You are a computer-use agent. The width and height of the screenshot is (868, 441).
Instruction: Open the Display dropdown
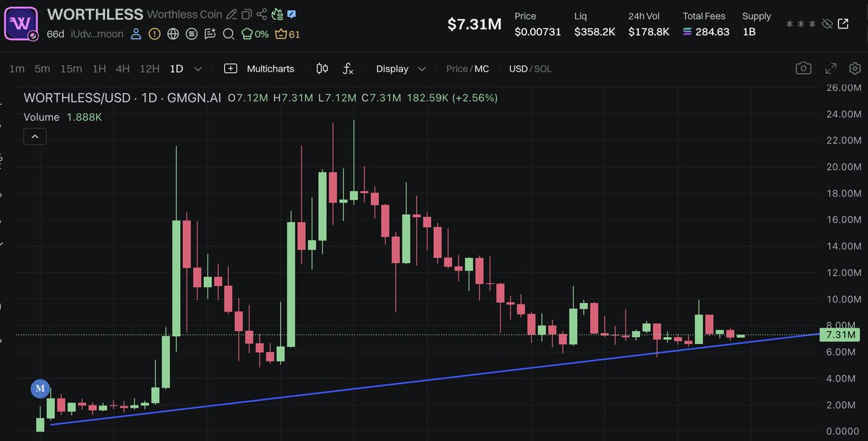[x=401, y=69]
